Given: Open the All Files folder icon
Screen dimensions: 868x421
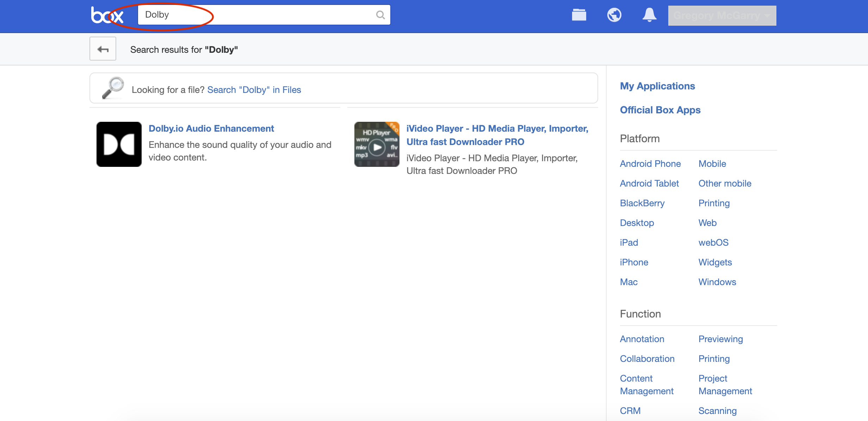Looking at the screenshot, I should pyautogui.click(x=579, y=15).
